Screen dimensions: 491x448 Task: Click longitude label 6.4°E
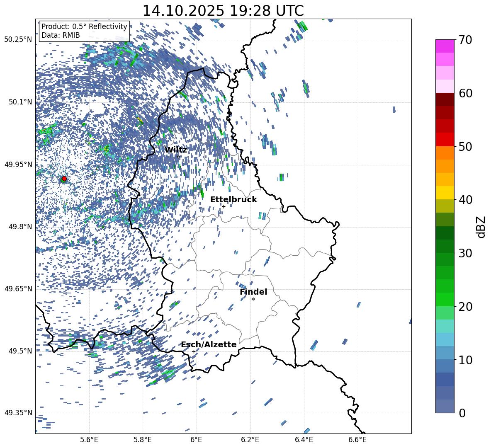304,440
